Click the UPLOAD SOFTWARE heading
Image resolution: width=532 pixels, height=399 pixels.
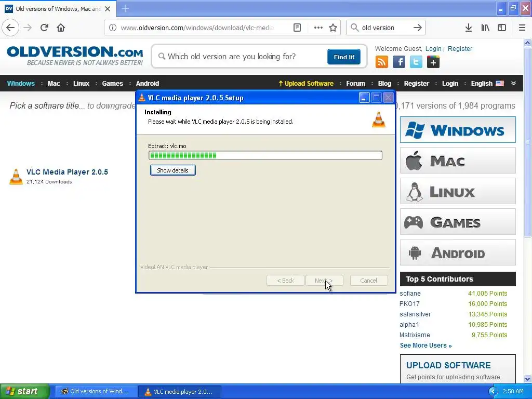pyautogui.click(x=448, y=365)
